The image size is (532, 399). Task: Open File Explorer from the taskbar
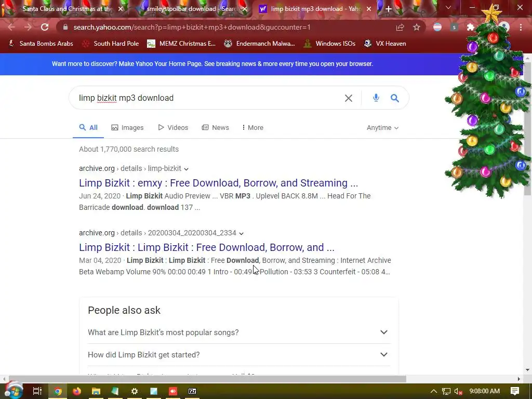[96, 391]
